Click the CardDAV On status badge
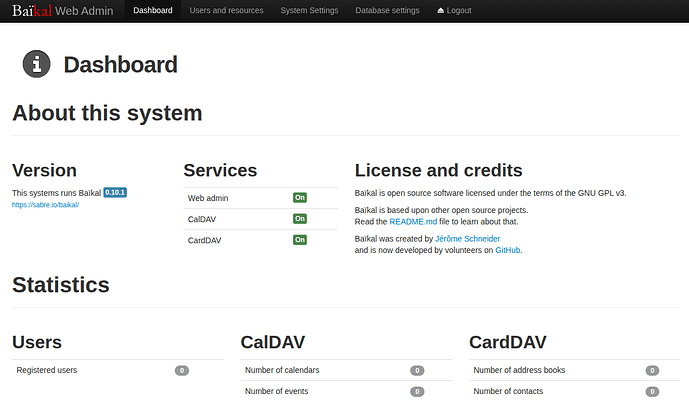Screen dimensions: 689x410 tap(299, 240)
